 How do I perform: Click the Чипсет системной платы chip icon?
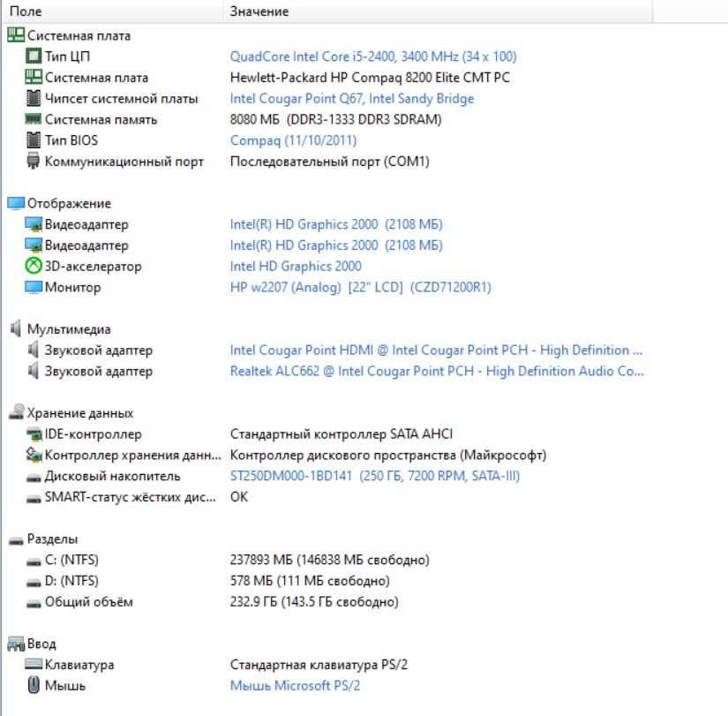34,98
